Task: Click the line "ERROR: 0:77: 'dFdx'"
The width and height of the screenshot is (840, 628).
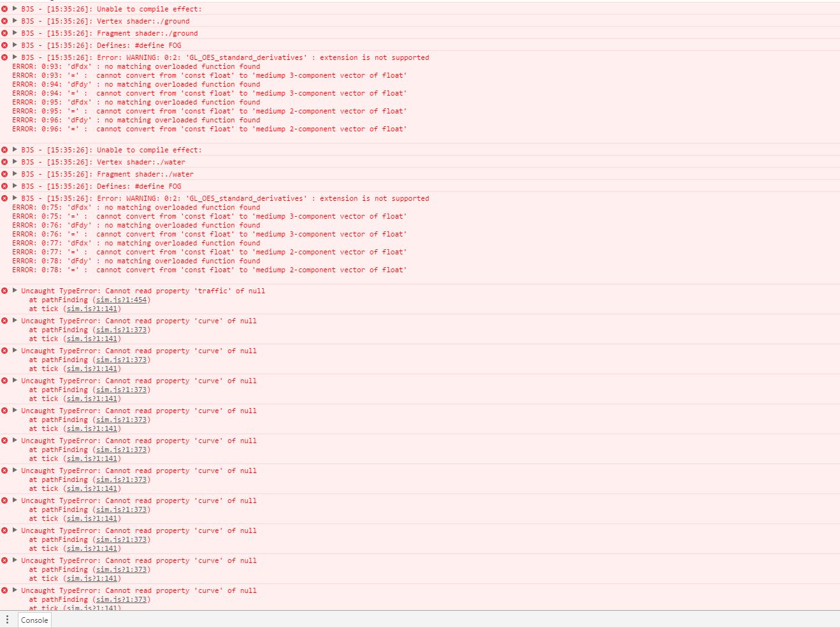Action: (136, 243)
